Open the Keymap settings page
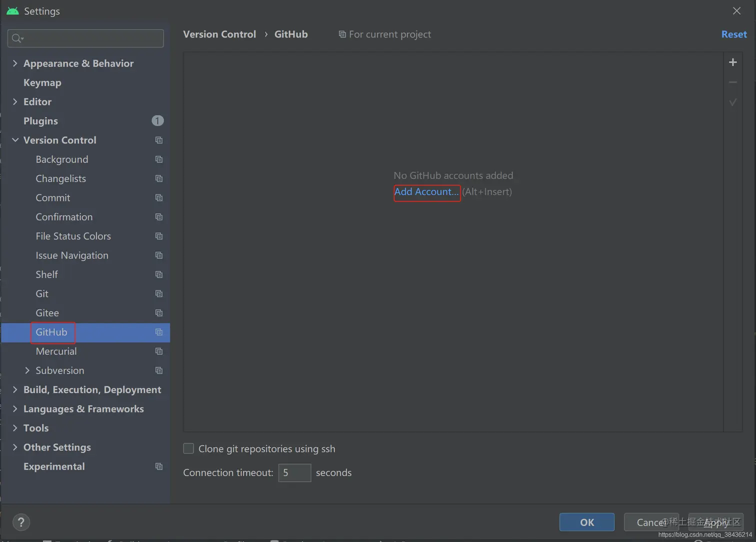Screen dimensions: 756x542 tap(42, 83)
